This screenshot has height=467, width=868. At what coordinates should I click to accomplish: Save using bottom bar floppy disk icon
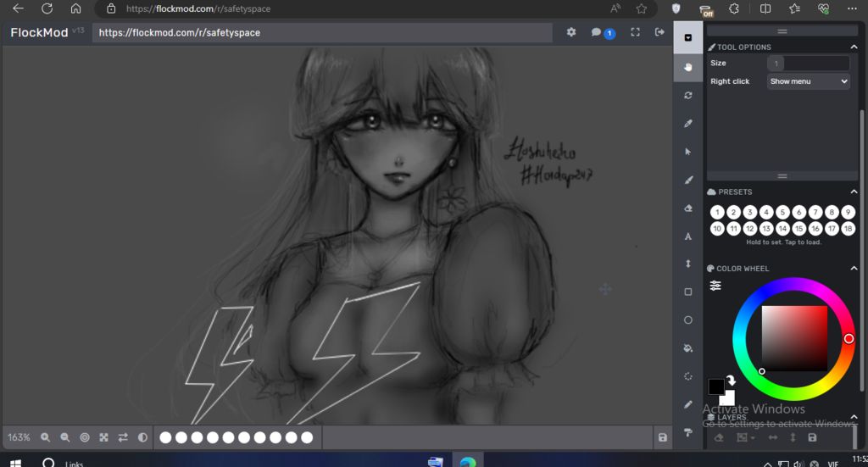click(x=662, y=437)
